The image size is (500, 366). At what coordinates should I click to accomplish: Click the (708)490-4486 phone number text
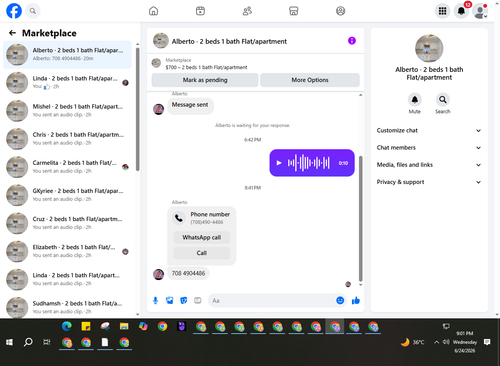click(207, 222)
